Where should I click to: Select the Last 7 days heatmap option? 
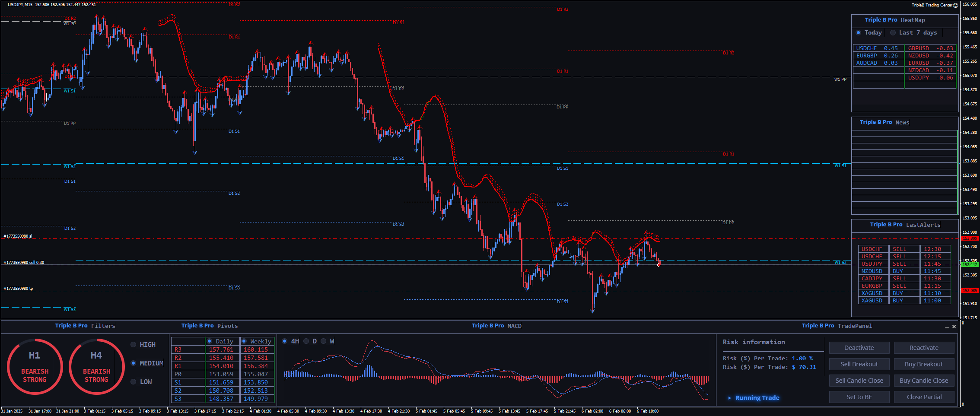tap(893, 33)
